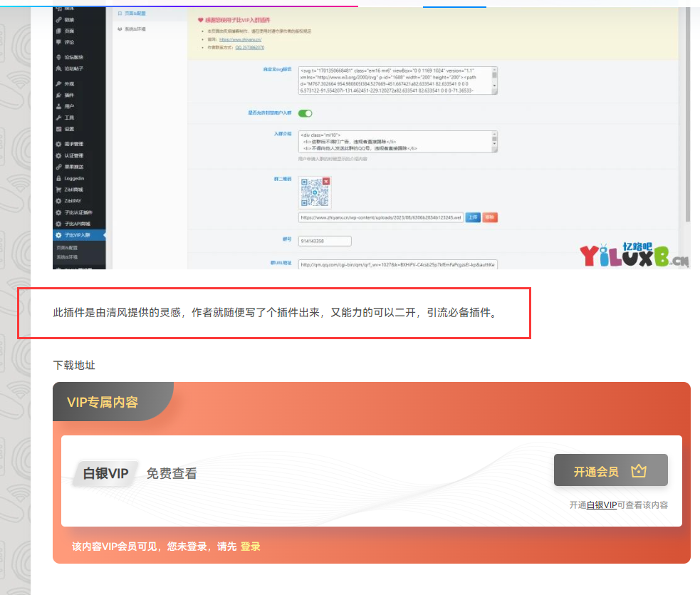This screenshot has height=595, width=700.
Task: Click the QR code thumbnail image
Action: [x=312, y=192]
